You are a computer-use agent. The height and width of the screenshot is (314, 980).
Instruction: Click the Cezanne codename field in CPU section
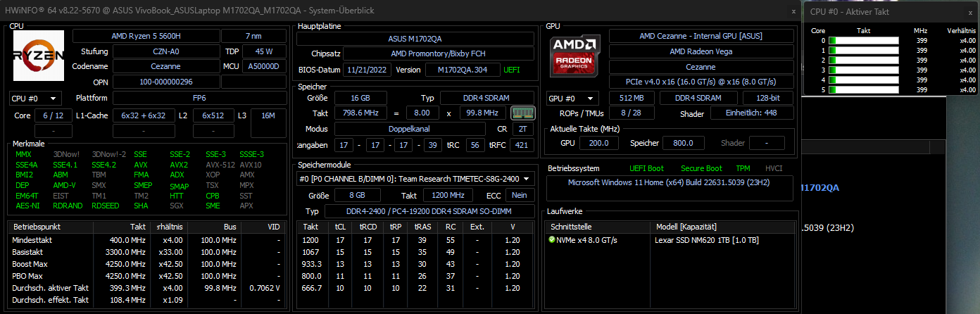click(x=165, y=67)
